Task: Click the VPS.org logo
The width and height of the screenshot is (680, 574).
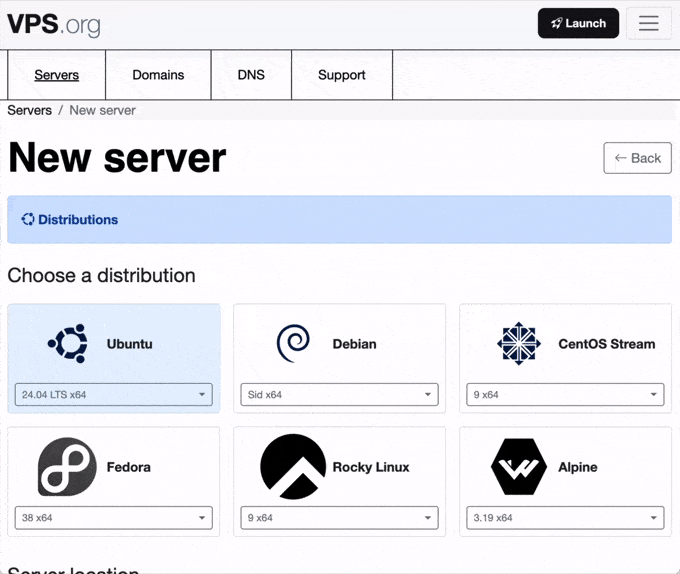Action: tap(54, 24)
